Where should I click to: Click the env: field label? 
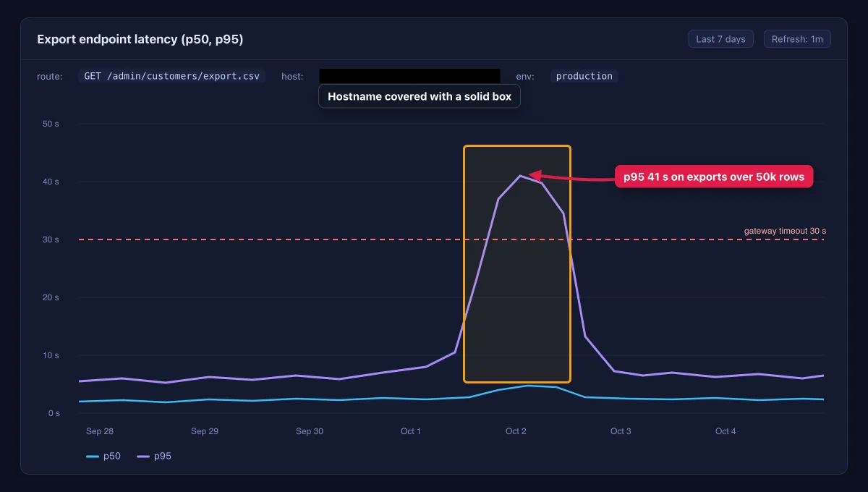(x=524, y=76)
